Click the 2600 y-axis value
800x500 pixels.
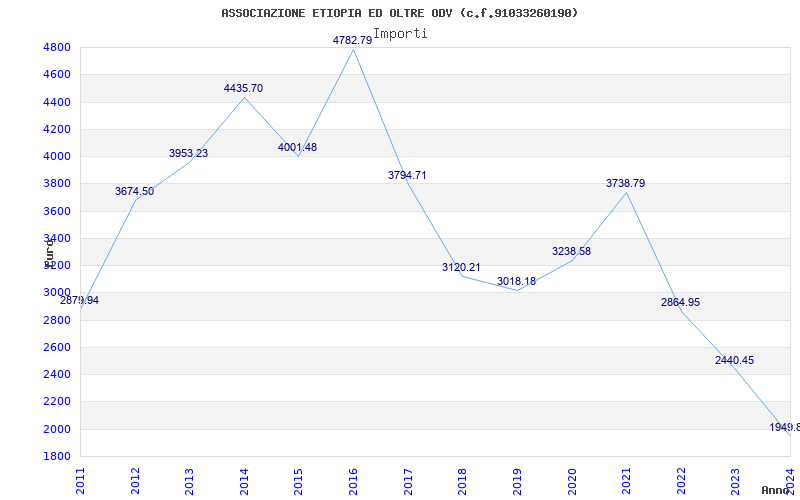coord(57,347)
